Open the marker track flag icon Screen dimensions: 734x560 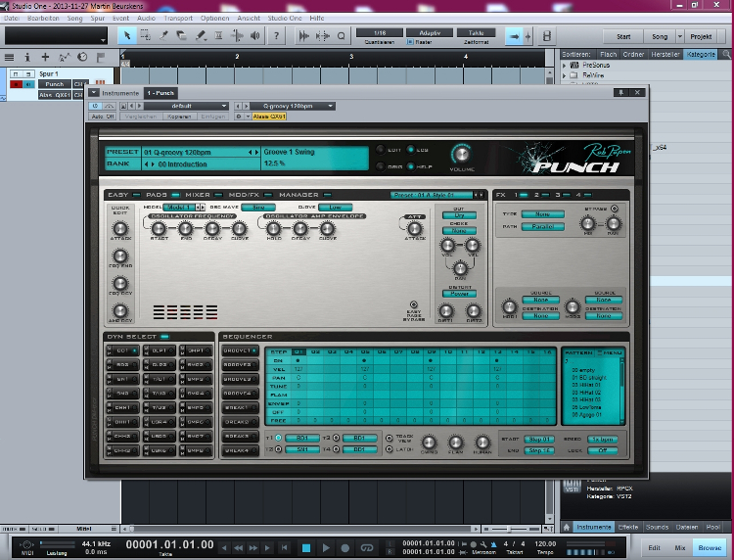[100, 57]
